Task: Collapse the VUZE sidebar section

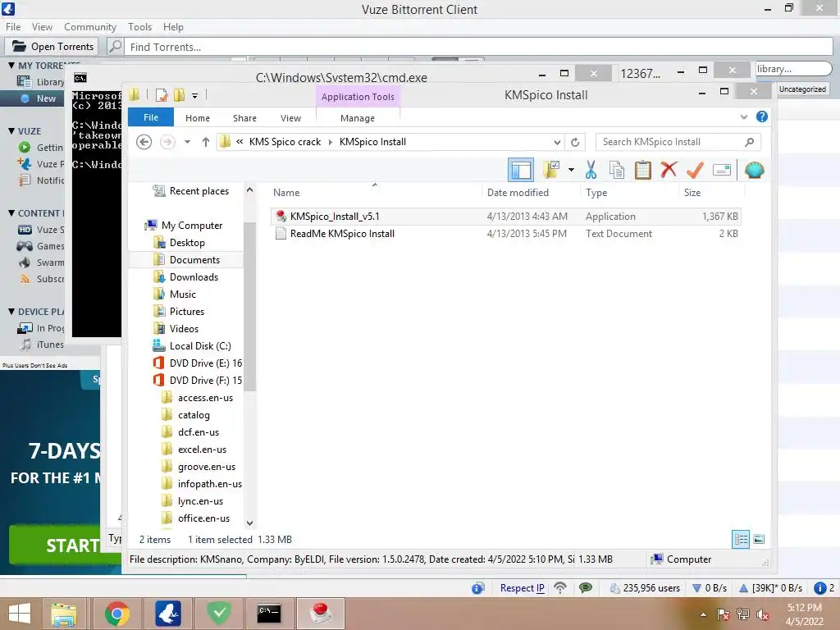Action: [x=11, y=130]
